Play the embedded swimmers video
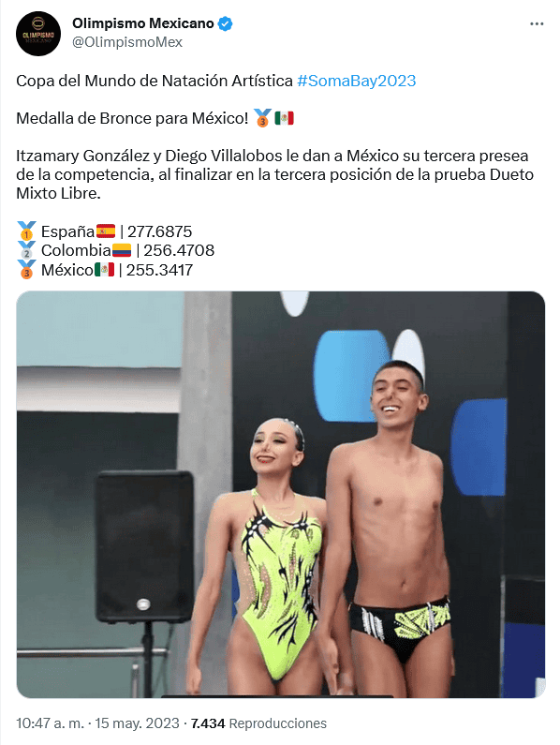 point(281,494)
